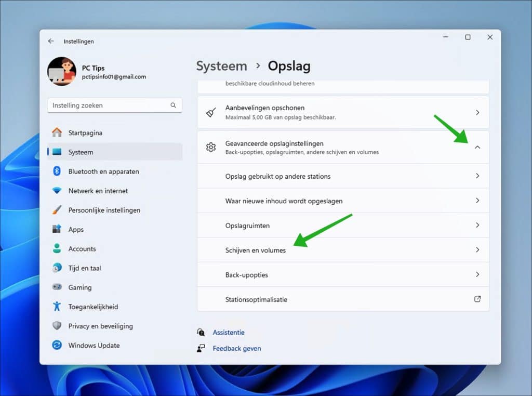Open Opslagruimten
This screenshot has height=396, width=532.
343,226
